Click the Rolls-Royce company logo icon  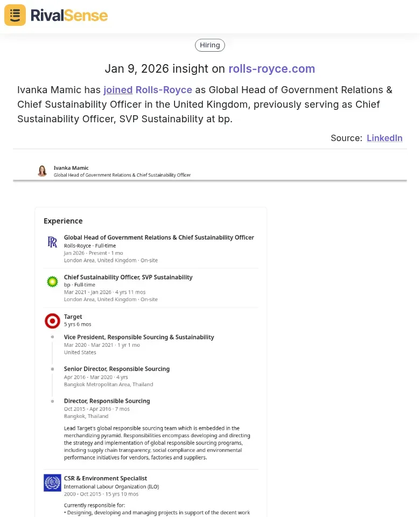[x=52, y=242]
